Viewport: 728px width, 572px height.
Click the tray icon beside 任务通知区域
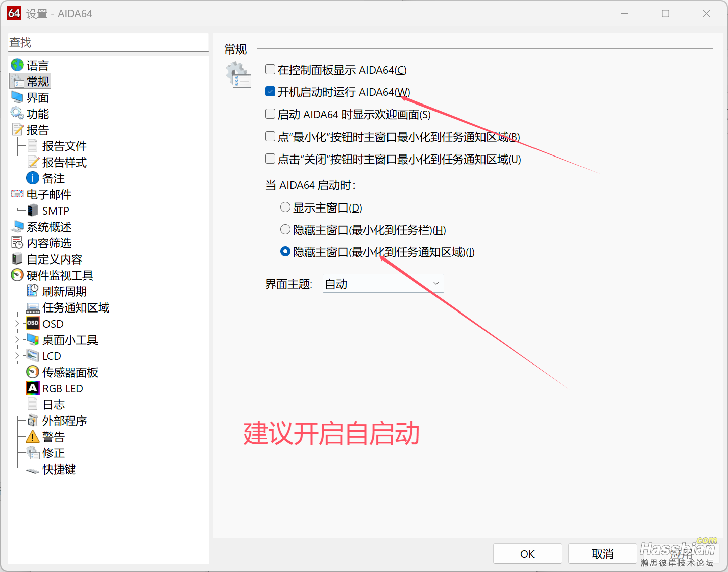(33, 308)
